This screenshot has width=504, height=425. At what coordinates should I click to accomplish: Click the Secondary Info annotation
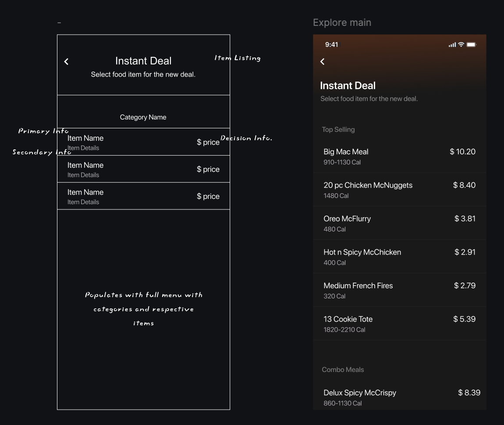[42, 152]
